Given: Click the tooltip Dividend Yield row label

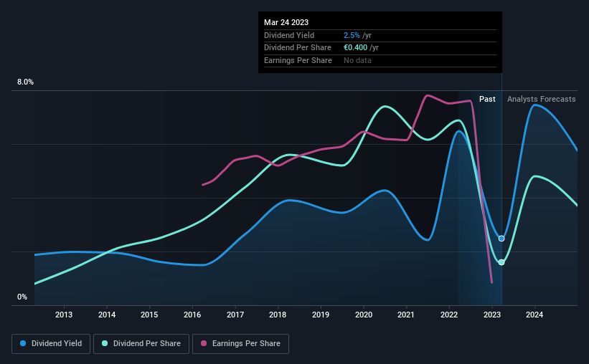Looking at the screenshot, I should (289, 35).
